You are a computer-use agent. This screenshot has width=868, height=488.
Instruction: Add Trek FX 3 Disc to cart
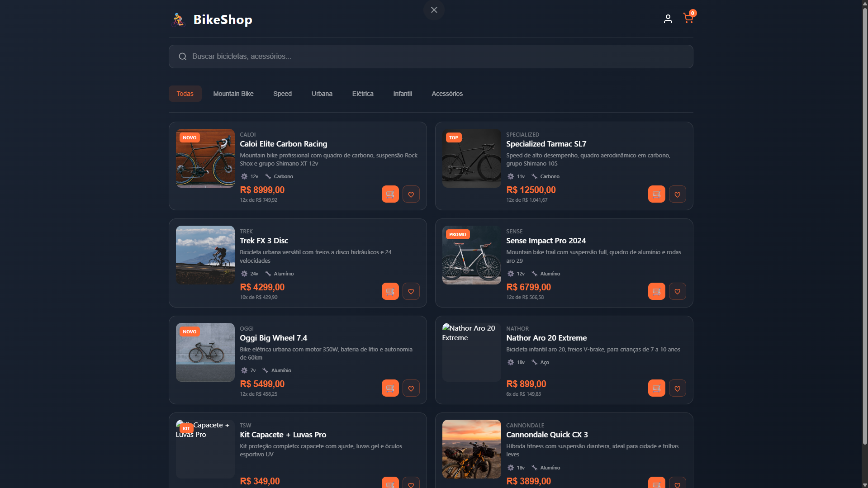point(390,291)
